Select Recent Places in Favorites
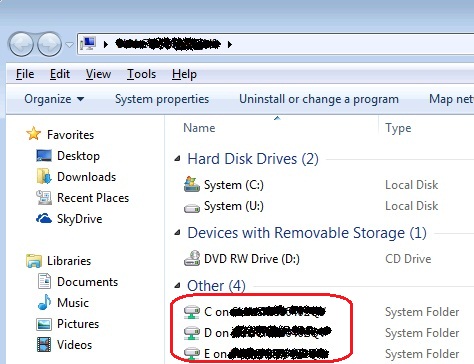474x364 pixels. pyautogui.click(x=93, y=198)
